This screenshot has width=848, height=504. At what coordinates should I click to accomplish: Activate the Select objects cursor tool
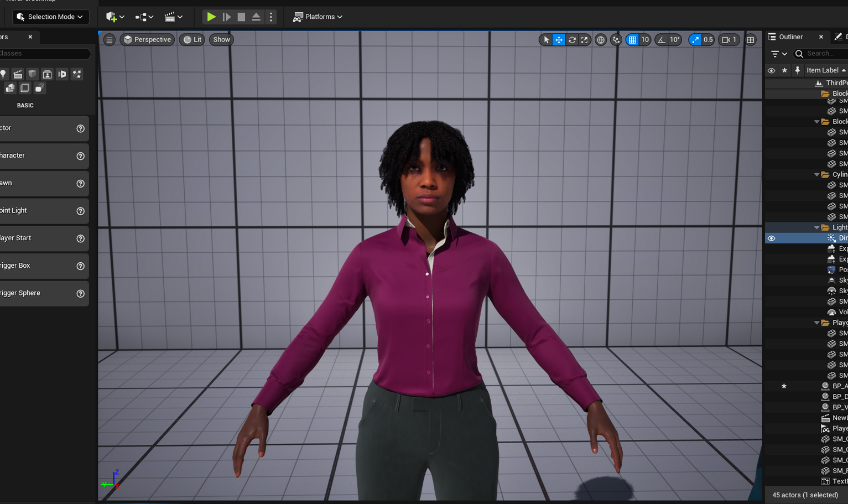point(546,39)
